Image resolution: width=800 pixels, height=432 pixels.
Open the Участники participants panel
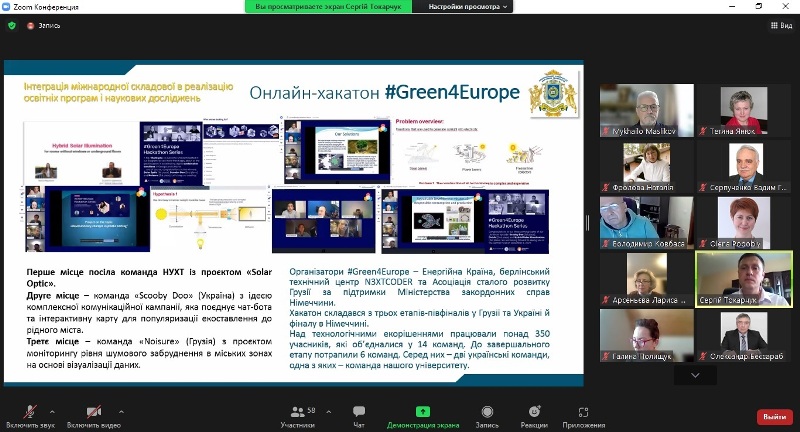coord(297,416)
